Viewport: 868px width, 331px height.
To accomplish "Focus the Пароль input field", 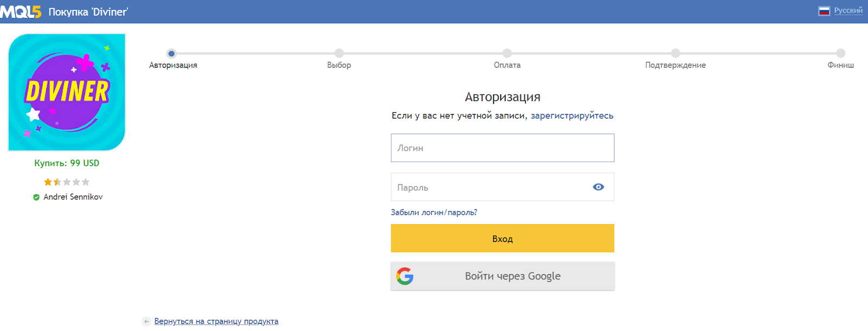I will pos(502,187).
